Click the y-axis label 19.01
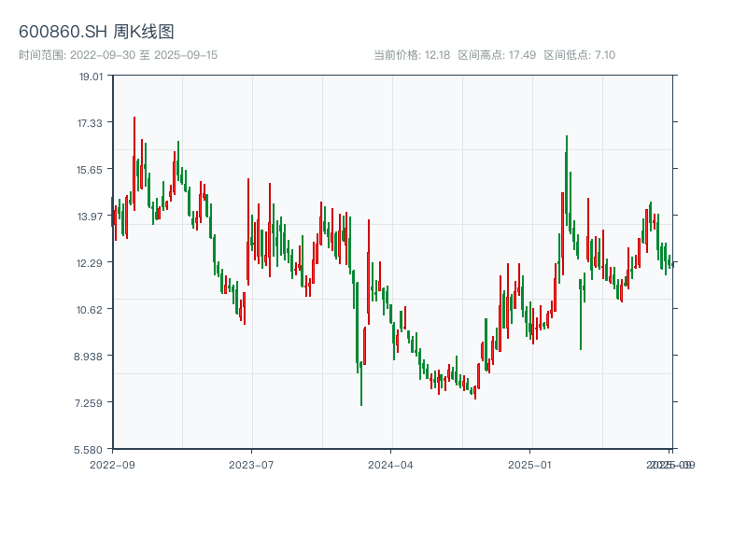 (x=91, y=77)
